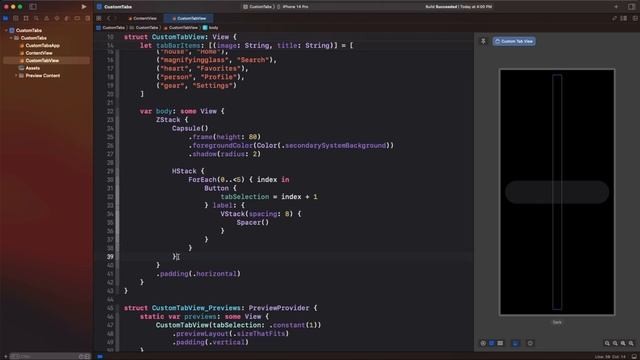The image size is (640, 360).
Task: Enable live preview mode in canvas
Action: click(483, 343)
